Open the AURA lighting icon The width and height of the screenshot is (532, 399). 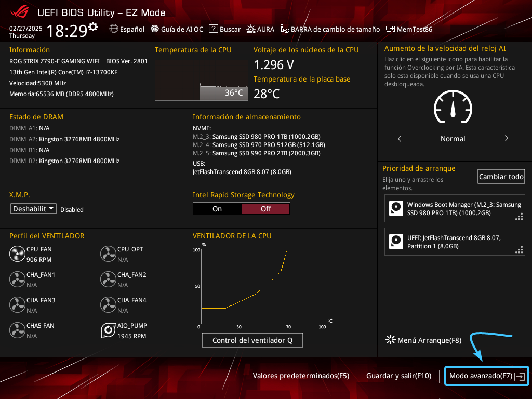(x=251, y=29)
